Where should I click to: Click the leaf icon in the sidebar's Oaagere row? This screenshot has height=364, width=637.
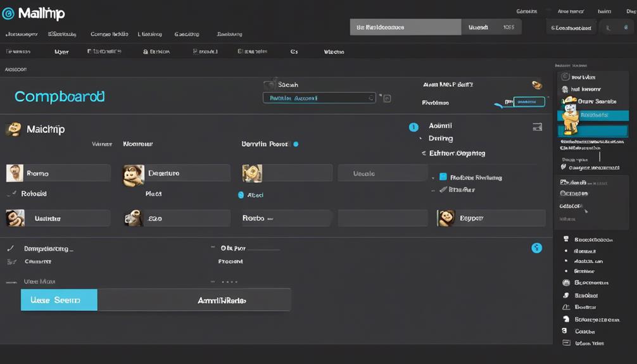[564, 167]
